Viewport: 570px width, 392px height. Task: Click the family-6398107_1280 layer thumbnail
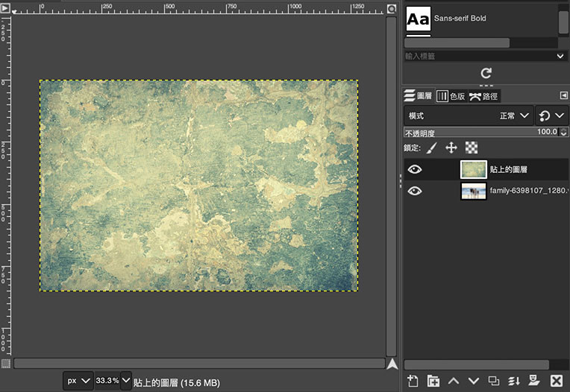[473, 191]
